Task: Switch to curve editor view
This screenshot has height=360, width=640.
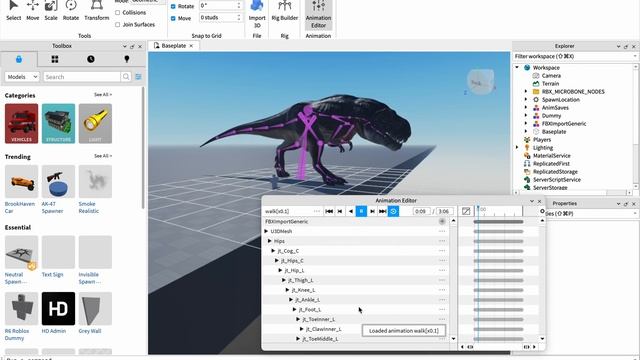Action: (466, 211)
